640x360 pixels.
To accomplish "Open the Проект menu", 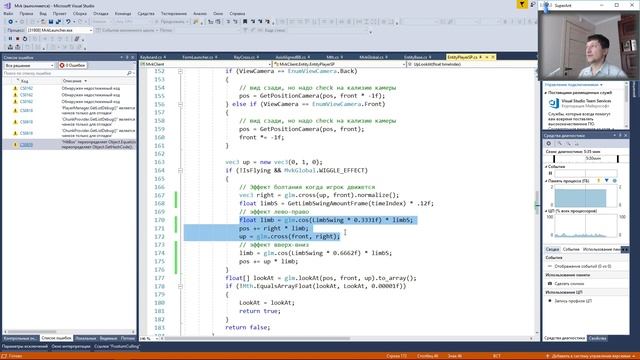I will click(60, 13).
